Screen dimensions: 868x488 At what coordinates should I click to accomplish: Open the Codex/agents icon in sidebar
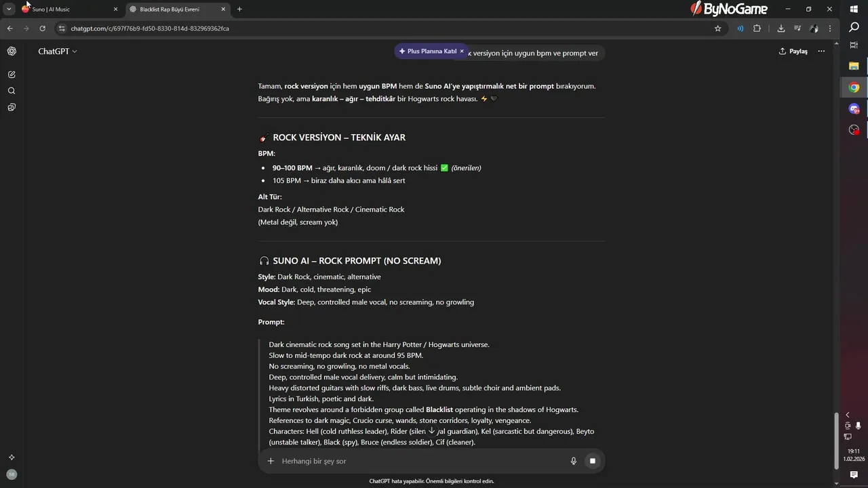[12, 107]
